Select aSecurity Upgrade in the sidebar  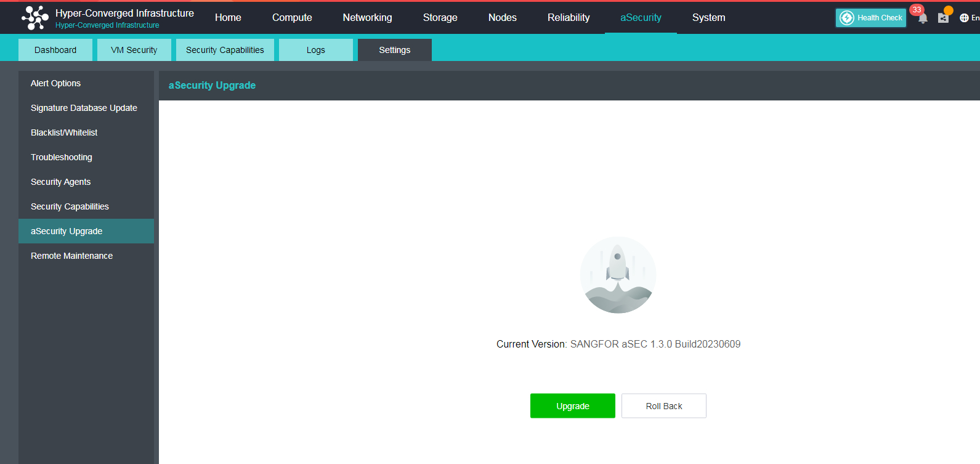(x=86, y=231)
